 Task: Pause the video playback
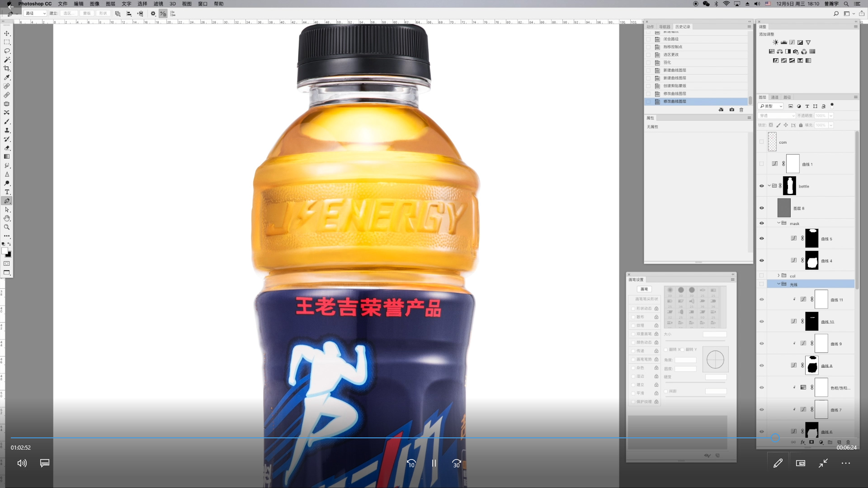click(x=434, y=463)
